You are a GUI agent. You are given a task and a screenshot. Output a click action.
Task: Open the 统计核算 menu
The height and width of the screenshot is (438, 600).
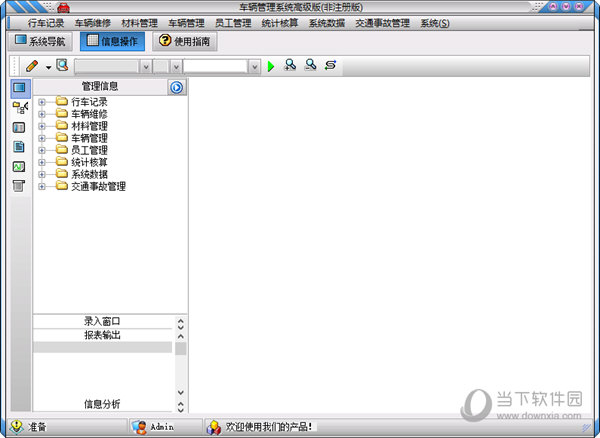(x=280, y=23)
